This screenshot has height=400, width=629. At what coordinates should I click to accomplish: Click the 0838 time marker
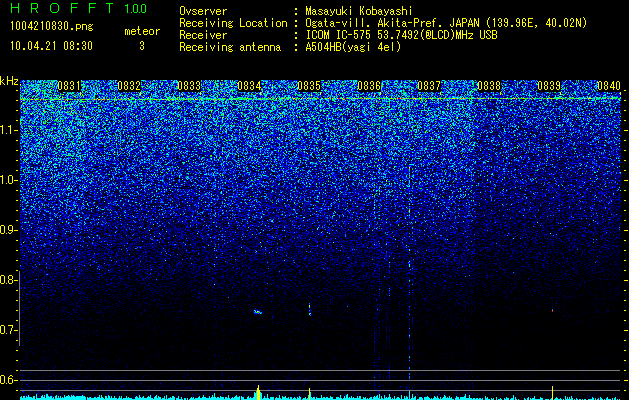pyautogui.click(x=489, y=86)
